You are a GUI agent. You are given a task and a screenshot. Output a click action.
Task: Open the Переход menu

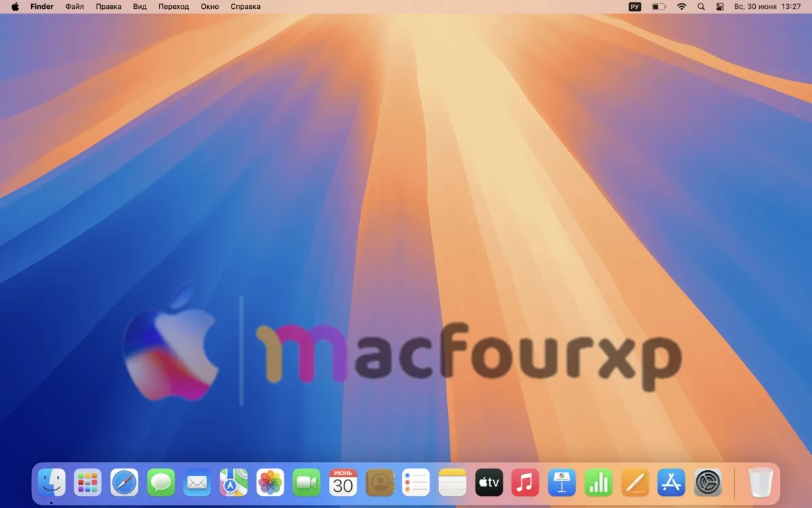[174, 7]
